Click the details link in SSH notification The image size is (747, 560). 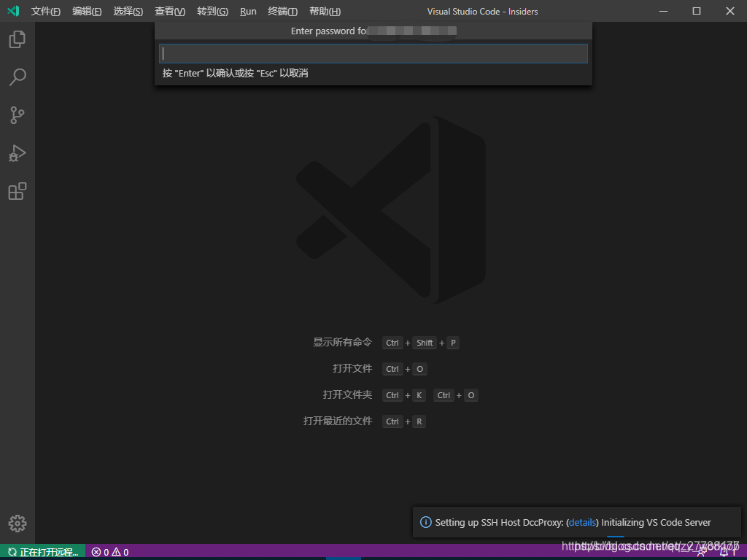point(582,522)
